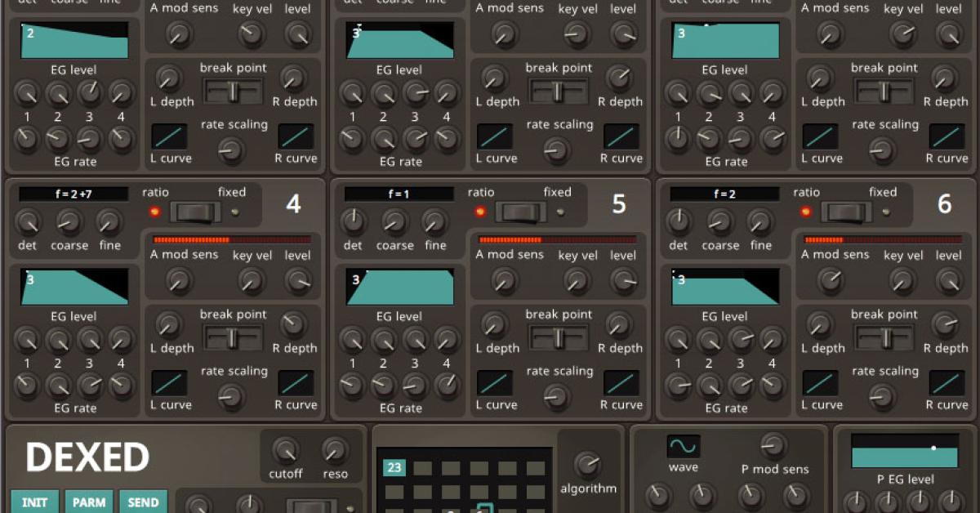This screenshot has height=513, width=980.
Task: Click operator 6 fine knob
Action: click(760, 221)
